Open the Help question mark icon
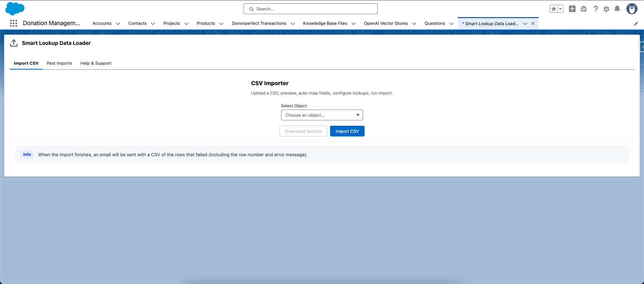Viewport: 644px width, 284px height. point(595,9)
